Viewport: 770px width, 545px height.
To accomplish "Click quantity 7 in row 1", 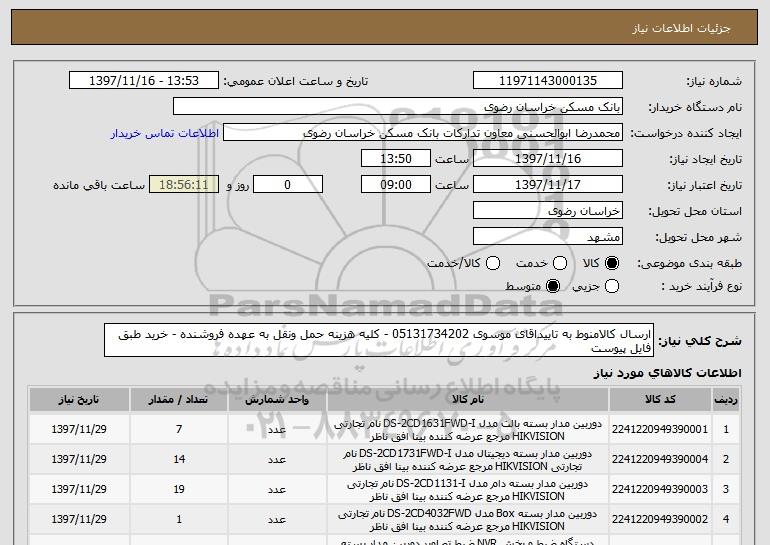I will click(x=179, y=429).
